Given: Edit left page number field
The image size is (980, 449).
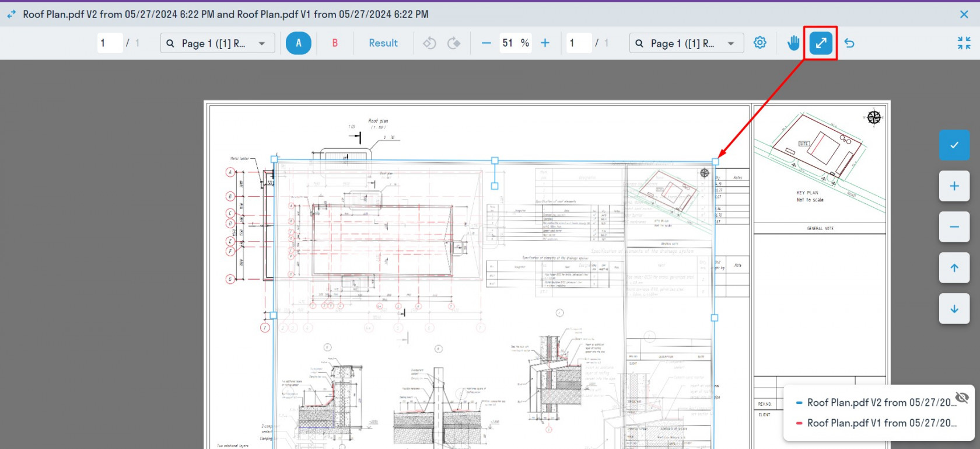Looking at the screenshot, I should click(110, 43).
